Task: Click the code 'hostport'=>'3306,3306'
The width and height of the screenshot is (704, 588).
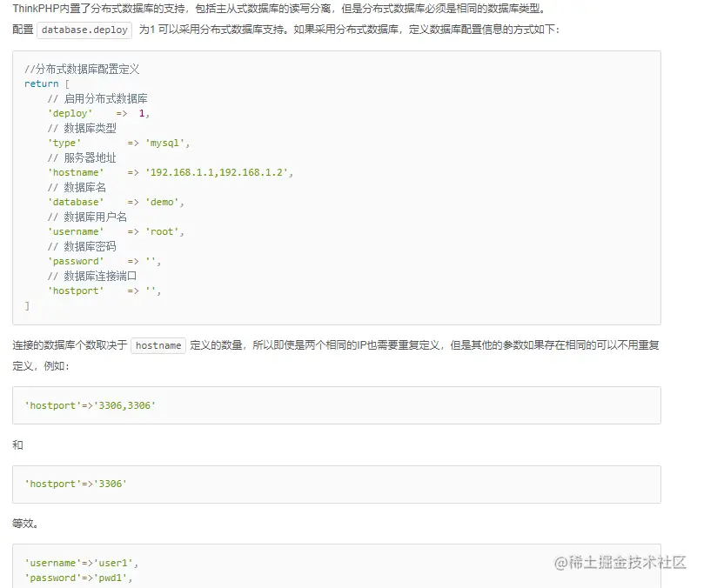Action: click(91, 405)
